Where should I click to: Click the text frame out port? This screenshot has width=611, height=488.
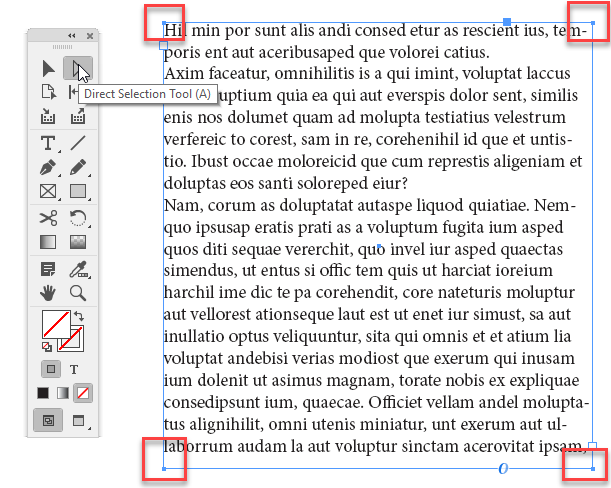[592, 446]
